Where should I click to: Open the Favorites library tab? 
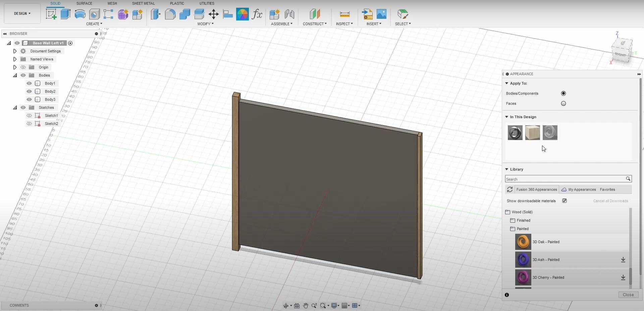pyautogui.click(x=607, y=189)
